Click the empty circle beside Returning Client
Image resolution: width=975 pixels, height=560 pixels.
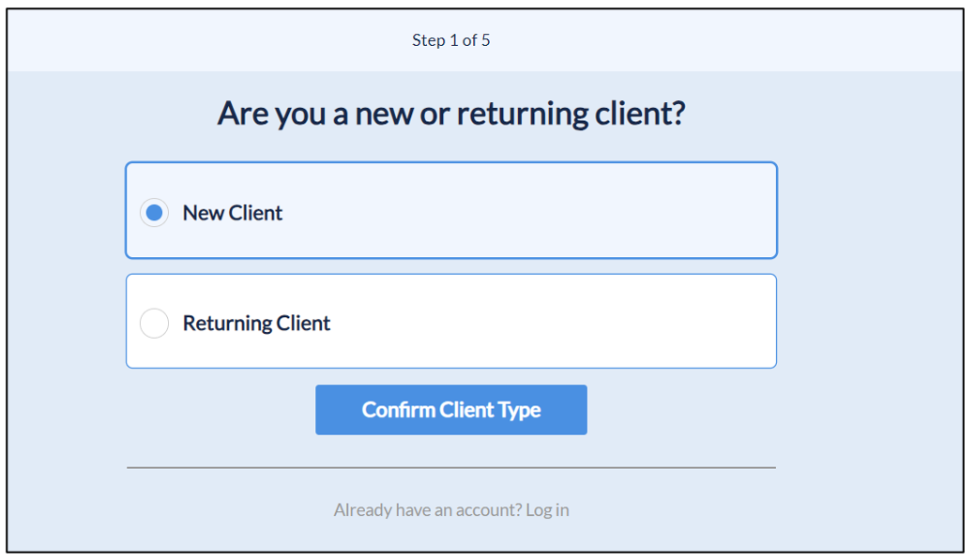coord(155,324)
